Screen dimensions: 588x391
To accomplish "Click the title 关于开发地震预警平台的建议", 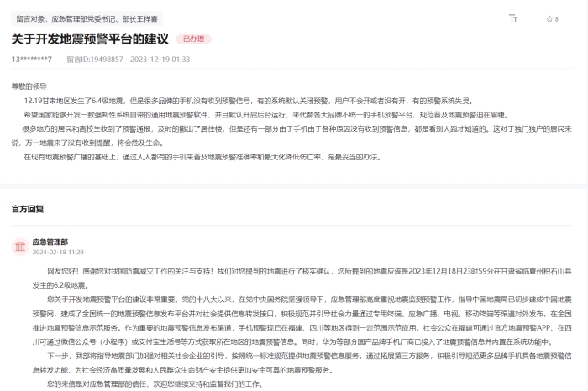I will click(x=90, y=39).
